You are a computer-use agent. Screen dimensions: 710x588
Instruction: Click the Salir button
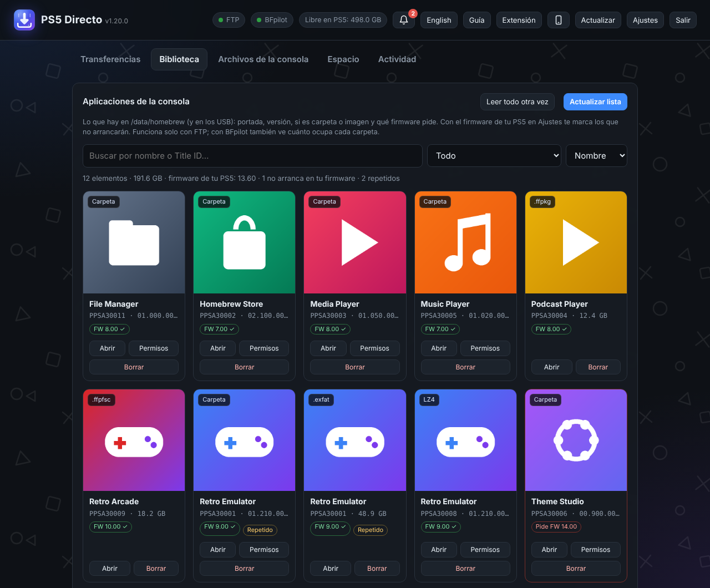pyautogui.click(x=683, y=20)
